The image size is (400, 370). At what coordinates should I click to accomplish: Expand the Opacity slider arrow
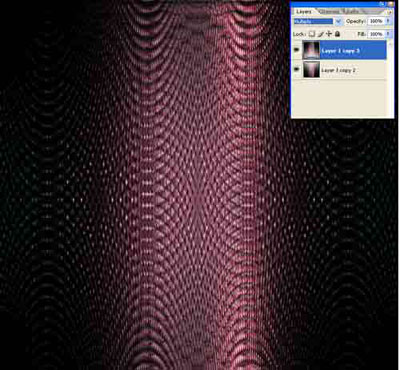(388, 21)
